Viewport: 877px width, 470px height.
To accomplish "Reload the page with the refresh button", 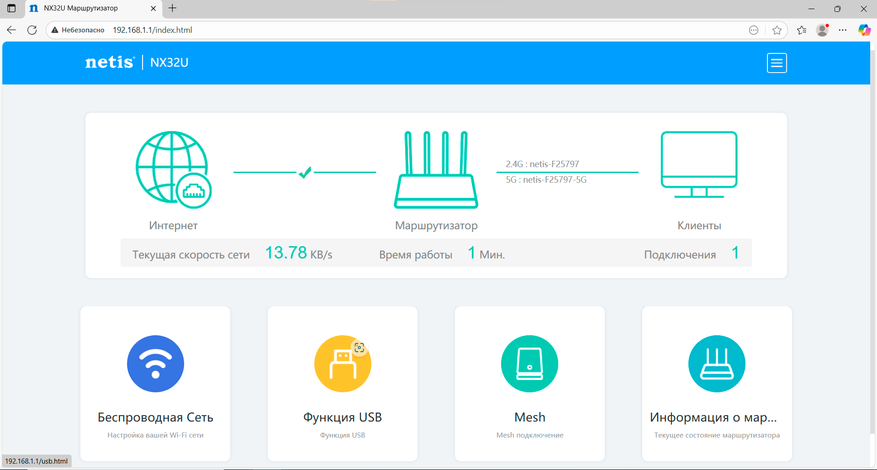I will (x=32, y=30).
